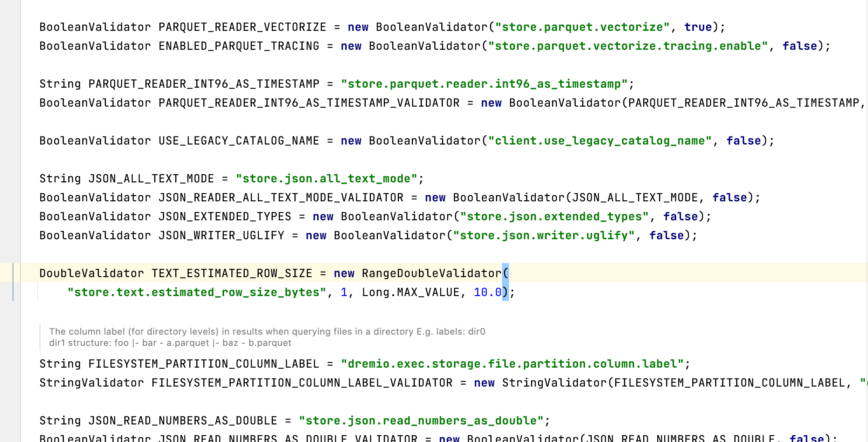The height and width of the screenshot is (442, 868).
Task: Click the true literal in the PARQUET_READER_VECTORIZE line
Action: tap(698, 27)
